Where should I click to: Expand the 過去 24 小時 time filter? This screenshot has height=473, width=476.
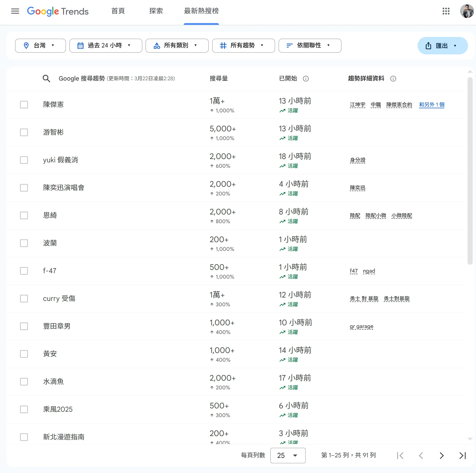106,46
